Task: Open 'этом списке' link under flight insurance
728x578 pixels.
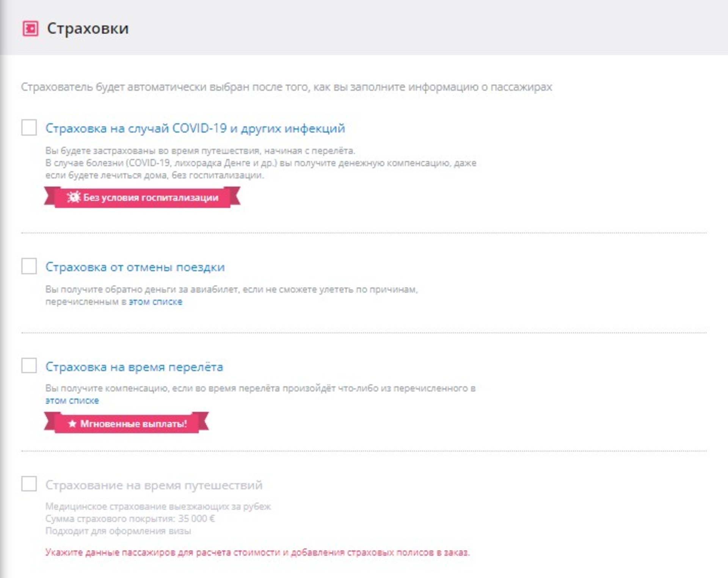Action: tap(72, 400)
